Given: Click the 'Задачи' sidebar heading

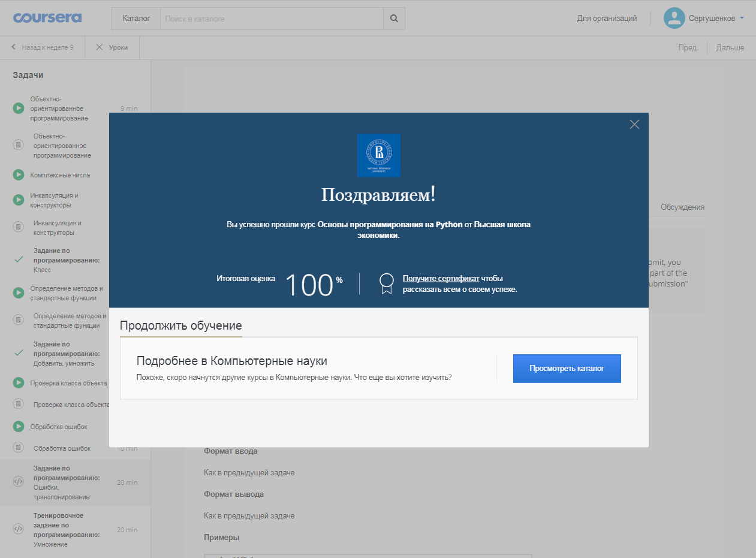Looking at the screenshot, I should click(x=28, y=75).
